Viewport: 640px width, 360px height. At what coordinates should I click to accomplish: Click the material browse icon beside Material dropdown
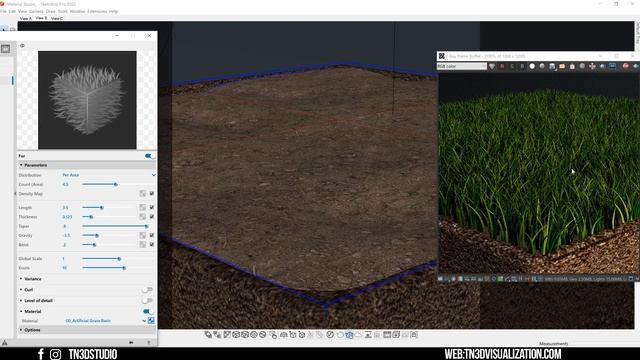(x=151, y=321)
